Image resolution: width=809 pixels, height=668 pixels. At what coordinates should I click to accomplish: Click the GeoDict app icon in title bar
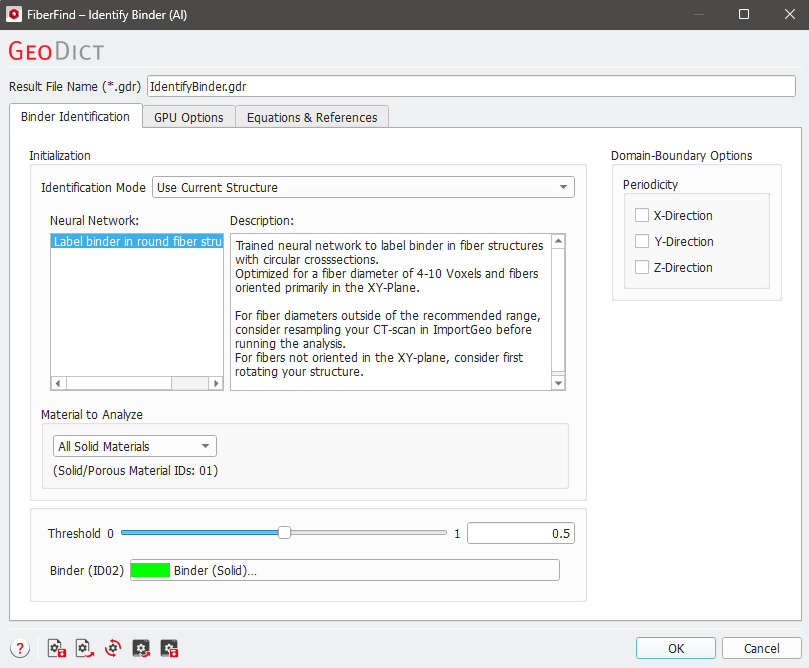[14, 14]
